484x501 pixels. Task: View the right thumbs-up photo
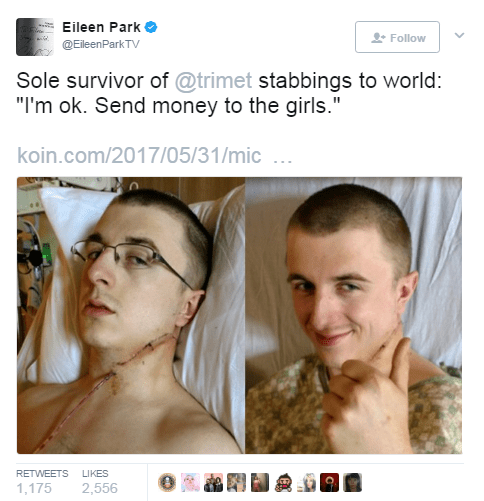[354, 315]
